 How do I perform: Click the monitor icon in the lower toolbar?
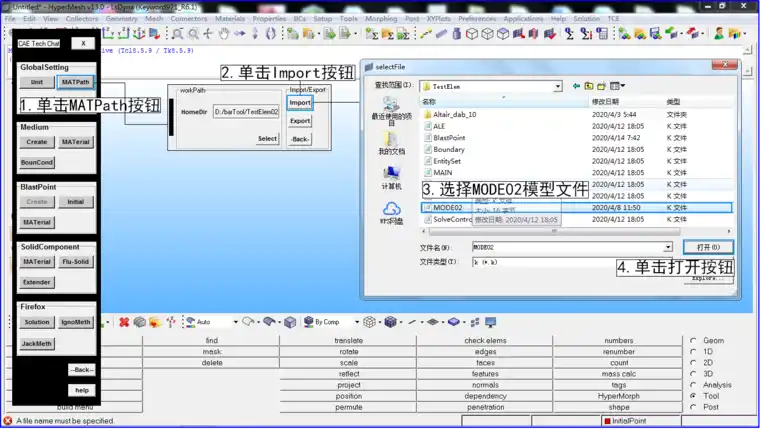coord(491,322)
